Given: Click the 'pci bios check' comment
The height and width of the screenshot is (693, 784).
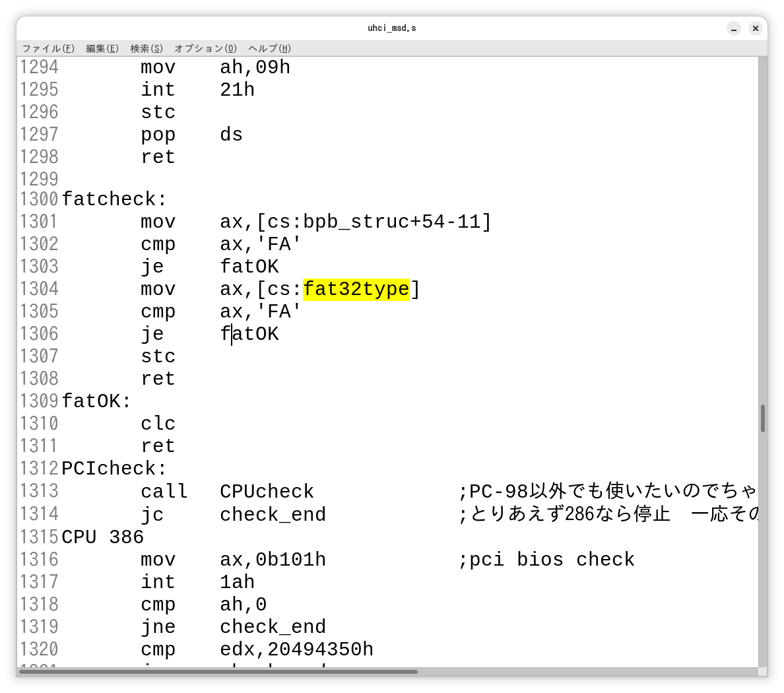Looking at the screenshot, I should (x=546, y=560).
